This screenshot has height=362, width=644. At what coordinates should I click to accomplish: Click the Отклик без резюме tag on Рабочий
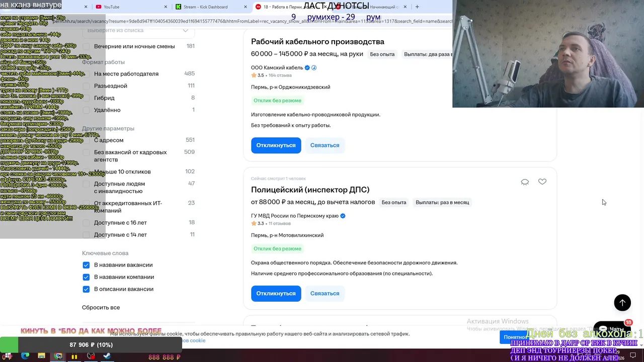pyautogui.click(x=278, y=101)
